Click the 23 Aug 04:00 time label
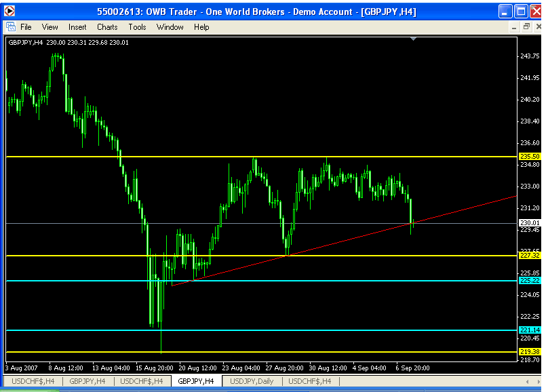This screenshot has height=392, width=548. click(x=241, y=368)
